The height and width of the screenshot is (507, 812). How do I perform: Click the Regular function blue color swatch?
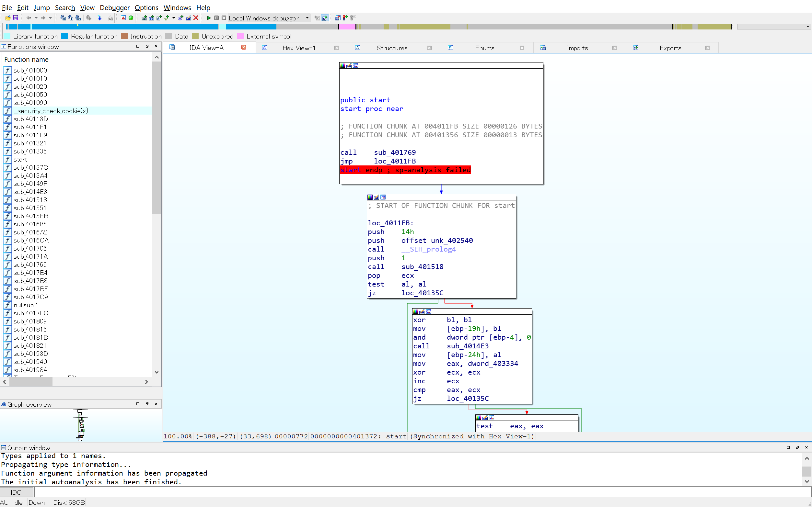click(x=65, y=36)
